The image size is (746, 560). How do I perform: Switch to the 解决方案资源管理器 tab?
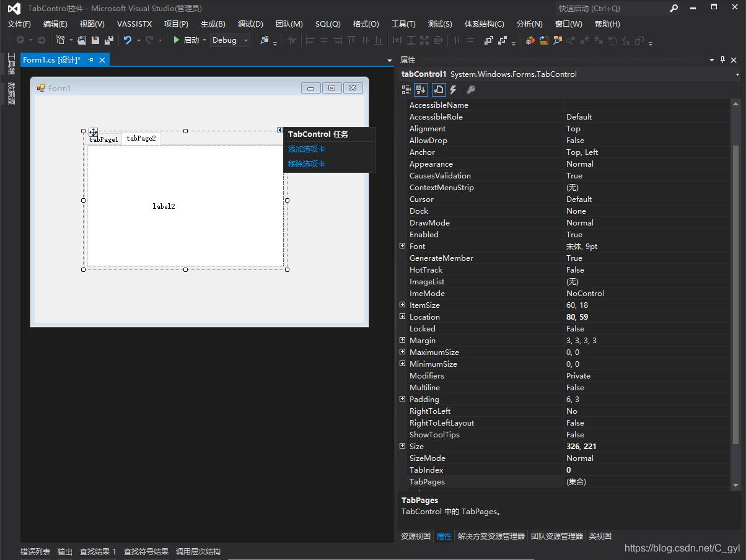[x=491, y=536]
